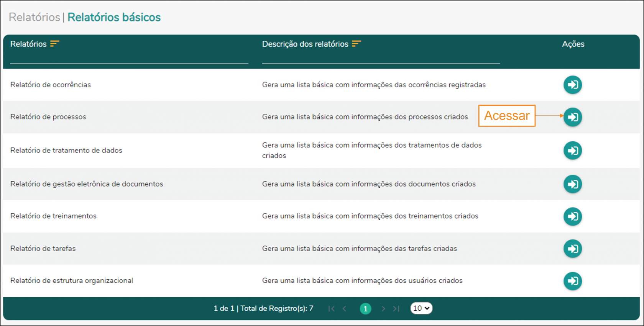Click description about tratamentos de dados criados
This screenshot has height=326, width=644.
click(x=372, y=150)
